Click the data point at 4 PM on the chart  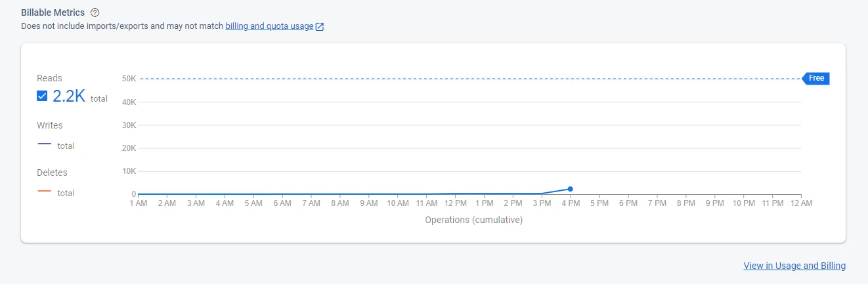[x=570, y=189]
